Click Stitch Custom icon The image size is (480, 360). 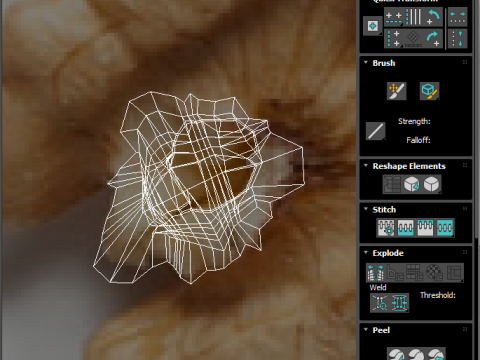[445, 228]
